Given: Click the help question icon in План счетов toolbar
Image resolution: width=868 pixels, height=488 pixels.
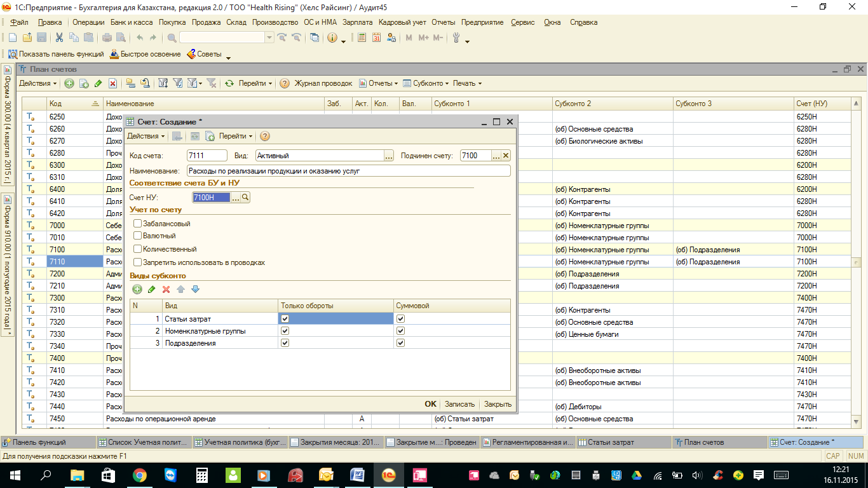Looking at the screenshot, I should click(285, 83).
